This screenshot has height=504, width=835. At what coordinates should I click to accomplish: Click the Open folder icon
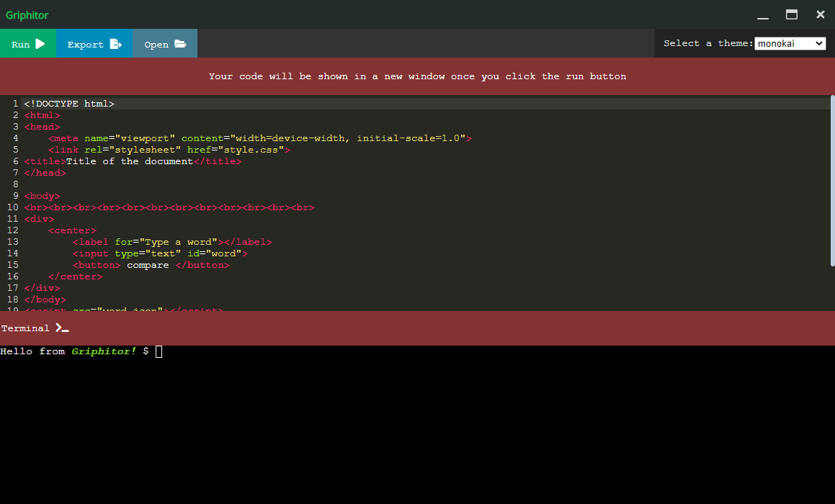pos(182,43)
